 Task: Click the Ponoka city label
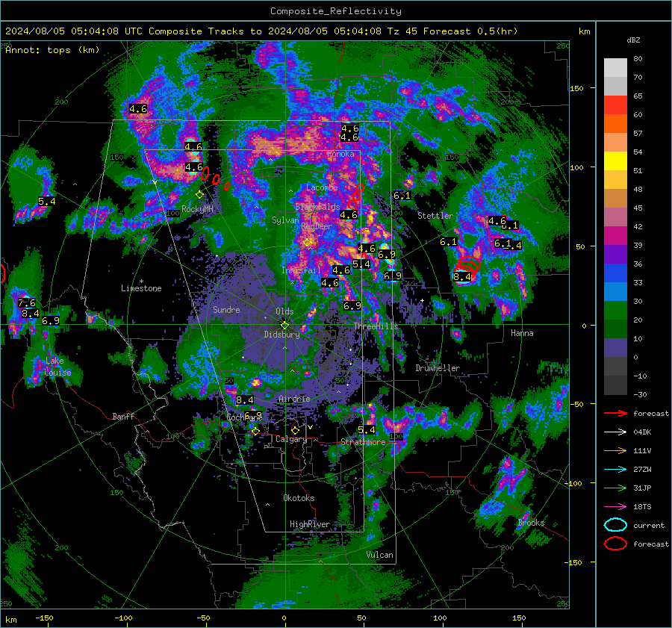point(340,154)
